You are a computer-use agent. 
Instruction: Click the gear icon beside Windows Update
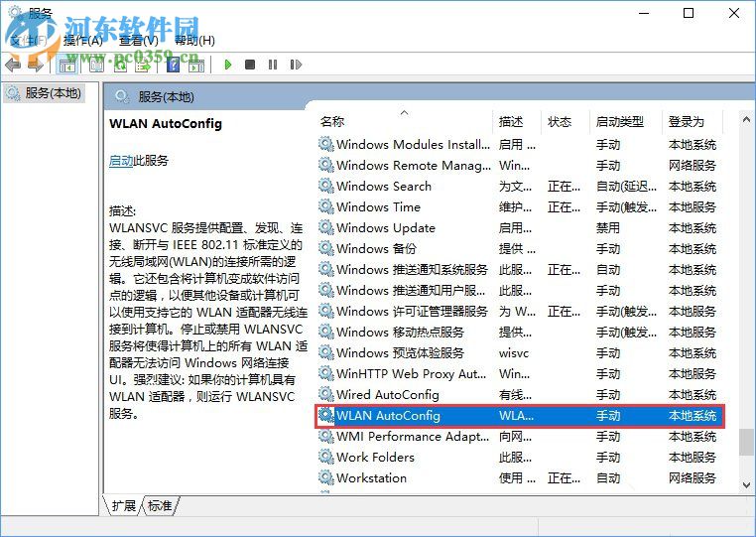point(326,227)
